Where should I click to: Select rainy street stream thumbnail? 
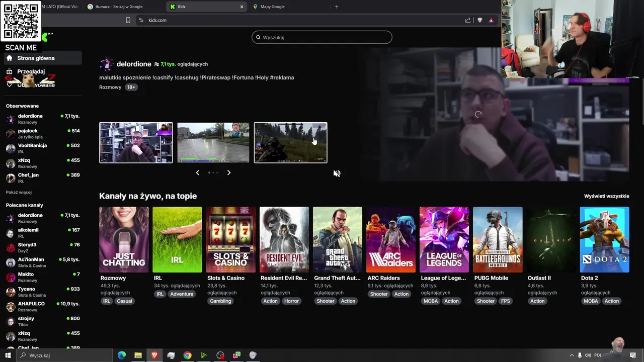pyautogui.click(x=213, y=143)
